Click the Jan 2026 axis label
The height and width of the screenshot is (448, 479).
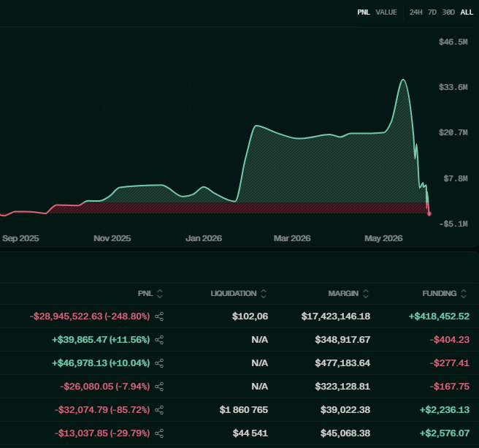point(204,238)
